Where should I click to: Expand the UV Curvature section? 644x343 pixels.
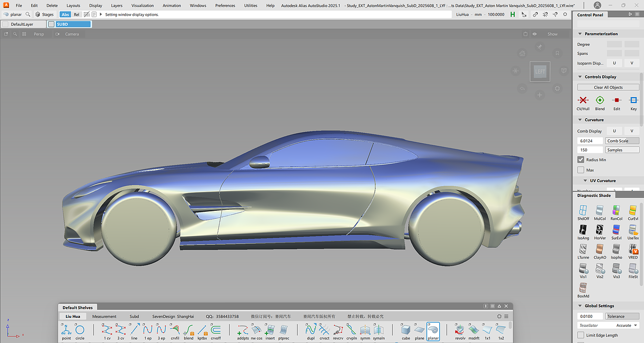pos(585,181)
